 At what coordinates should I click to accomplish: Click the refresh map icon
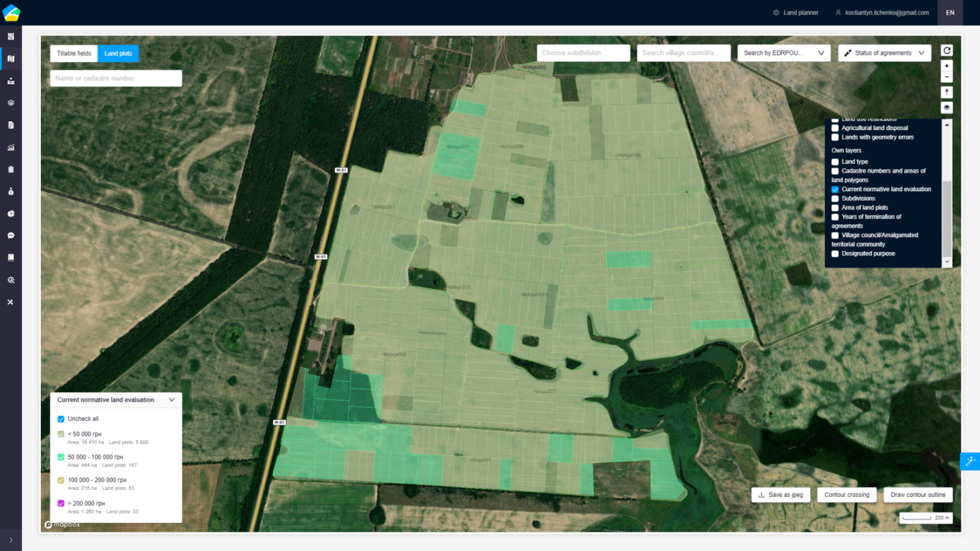[x=947, y=51]
